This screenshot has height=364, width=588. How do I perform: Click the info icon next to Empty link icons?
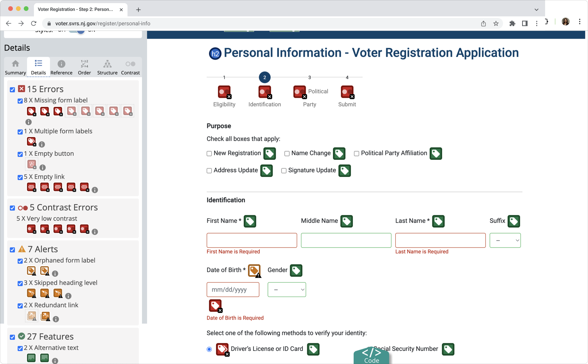pos(95,190)
